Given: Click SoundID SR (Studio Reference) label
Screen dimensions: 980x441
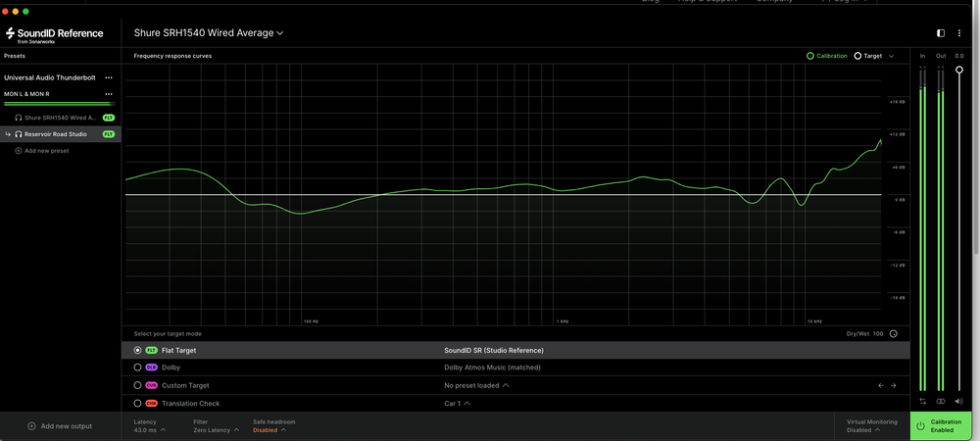Looking at the screenshot, I should pyautogui.click(x=494, y=351).
